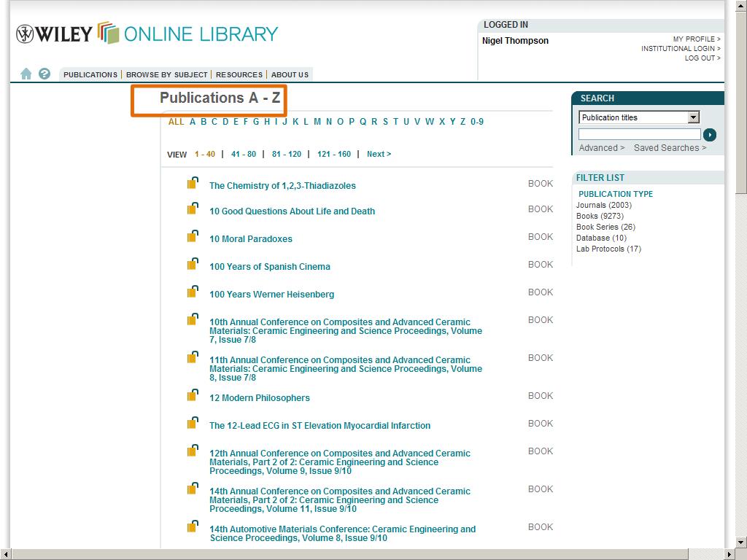Open the Publication titles dropdown

(x=639, y=117)
